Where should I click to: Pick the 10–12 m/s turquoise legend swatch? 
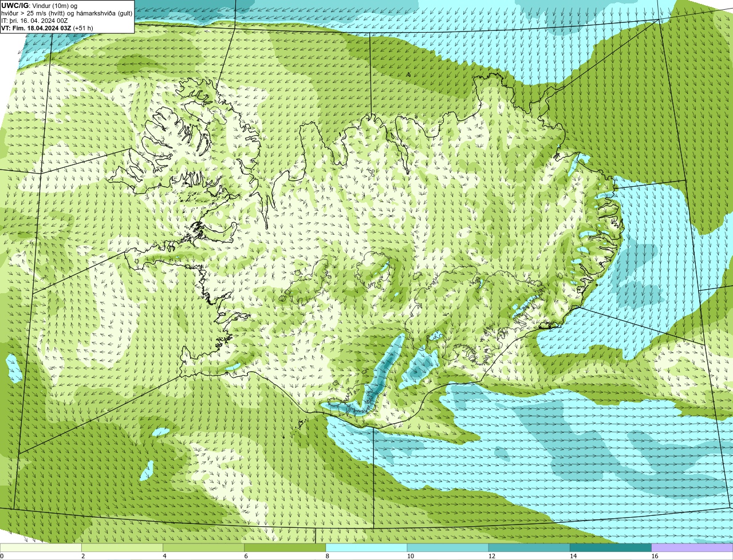(x=448, y=548)
